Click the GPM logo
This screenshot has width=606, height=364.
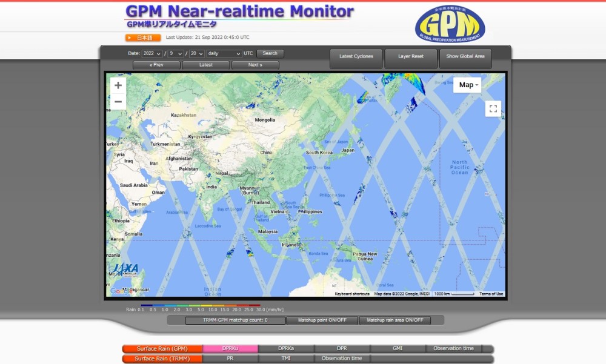click(450, 24)
